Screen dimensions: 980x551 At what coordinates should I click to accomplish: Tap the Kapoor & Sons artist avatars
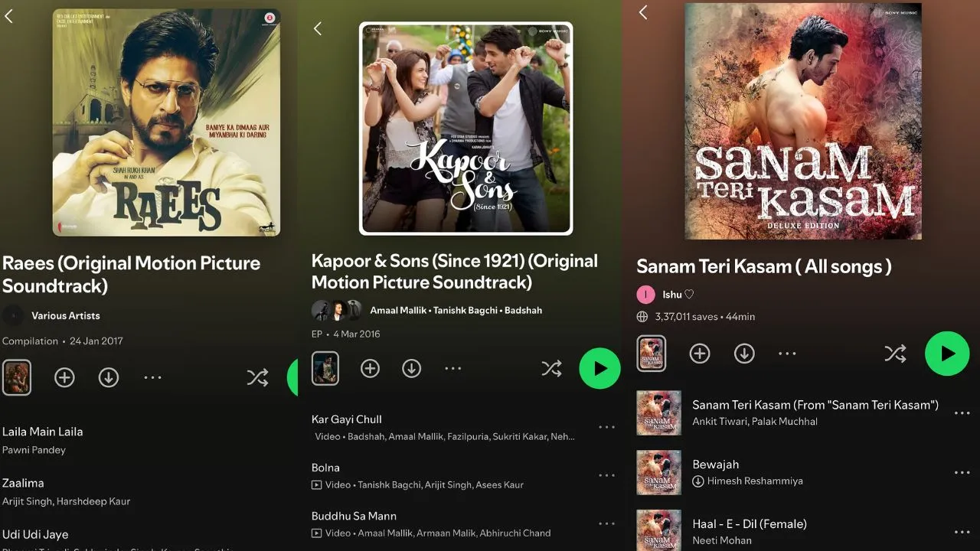(x=336, y=310)
